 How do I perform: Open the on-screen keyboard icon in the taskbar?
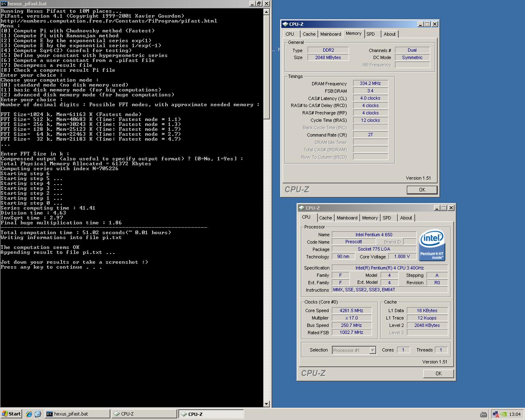(484, 414)
